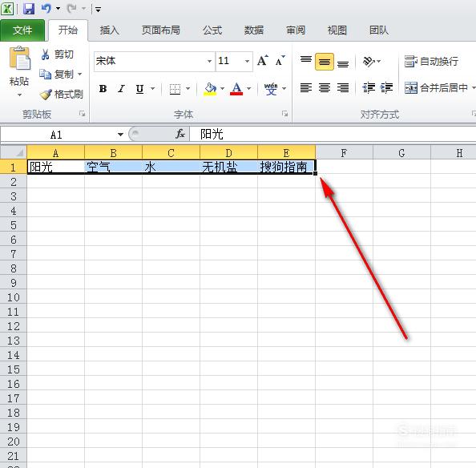Click the redo arrow icon
The width and height of the screenshot is (476, 468).
[x=72, y=9]
